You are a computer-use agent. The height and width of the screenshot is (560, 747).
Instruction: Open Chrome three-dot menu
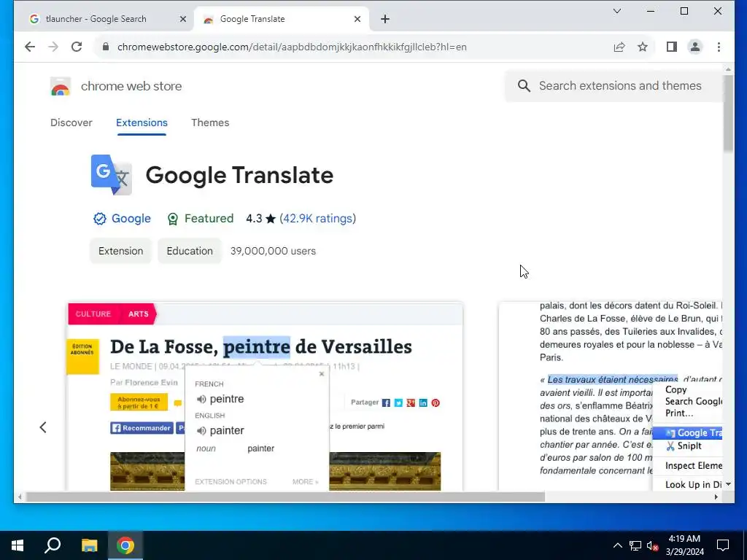[719, 47]
